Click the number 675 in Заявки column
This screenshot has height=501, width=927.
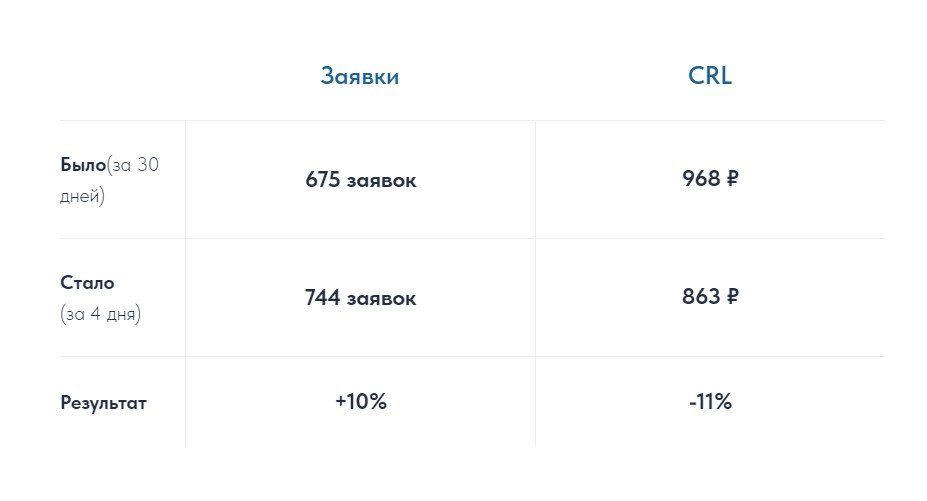(323, 181)
